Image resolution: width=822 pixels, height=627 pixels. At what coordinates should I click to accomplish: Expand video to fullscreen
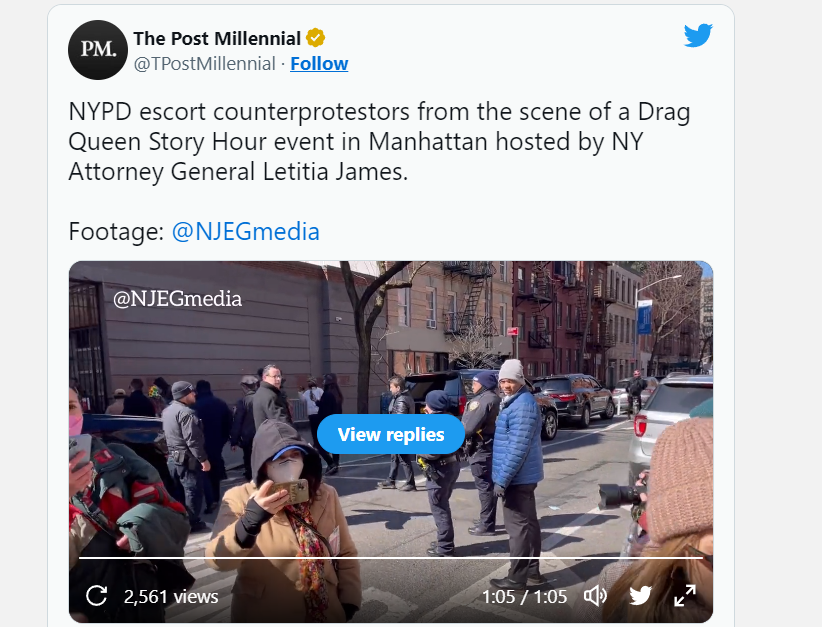coord(685,596)
